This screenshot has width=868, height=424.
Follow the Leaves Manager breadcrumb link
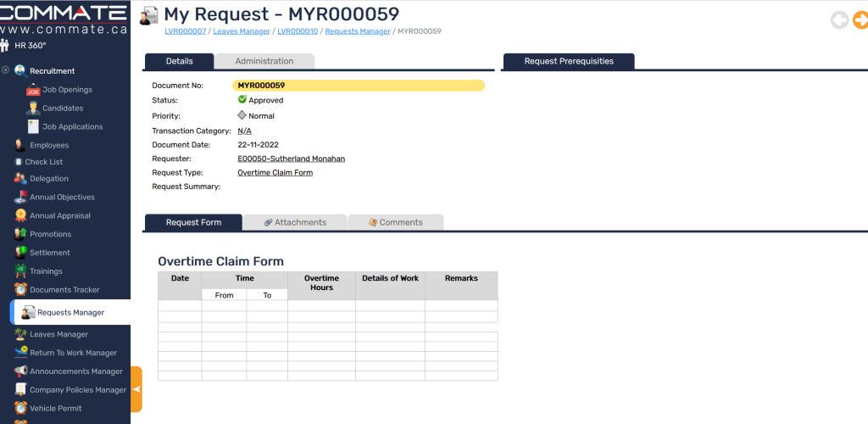pyautogui.click(x=242, y=31)
